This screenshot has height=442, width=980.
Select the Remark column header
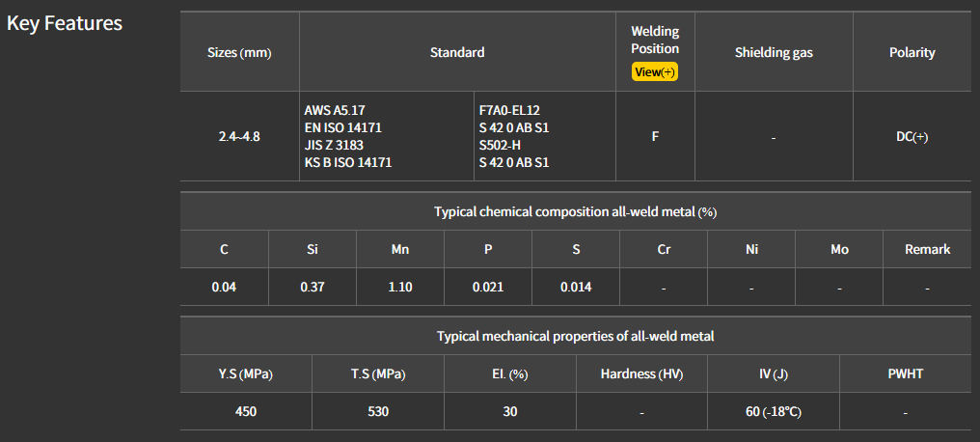click(x=927, y=249)
